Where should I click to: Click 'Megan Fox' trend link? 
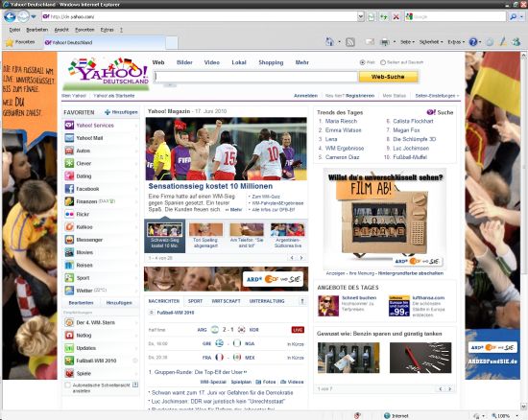coord(406,130)
